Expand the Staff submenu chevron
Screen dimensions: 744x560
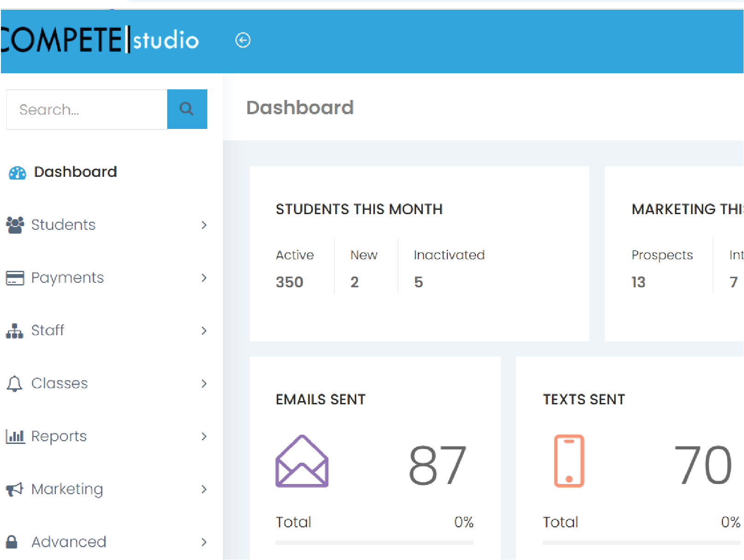(x=204, y=331)
